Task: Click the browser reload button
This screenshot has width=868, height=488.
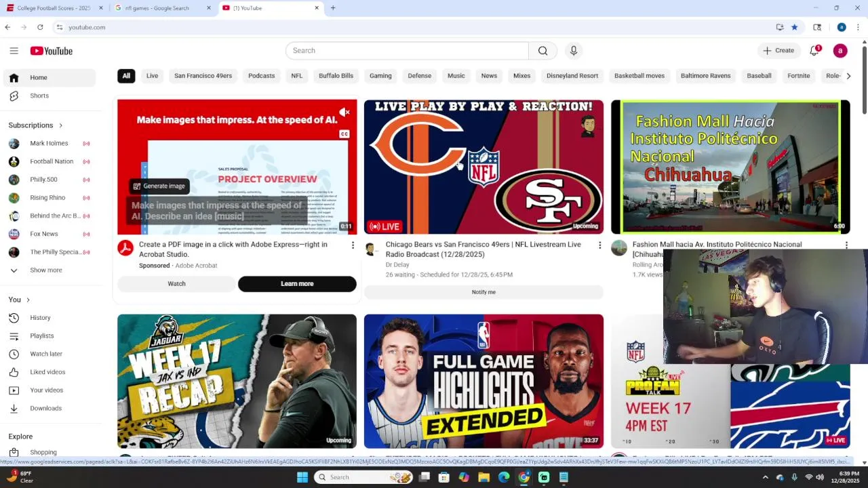Action: [x=40, y=27]
